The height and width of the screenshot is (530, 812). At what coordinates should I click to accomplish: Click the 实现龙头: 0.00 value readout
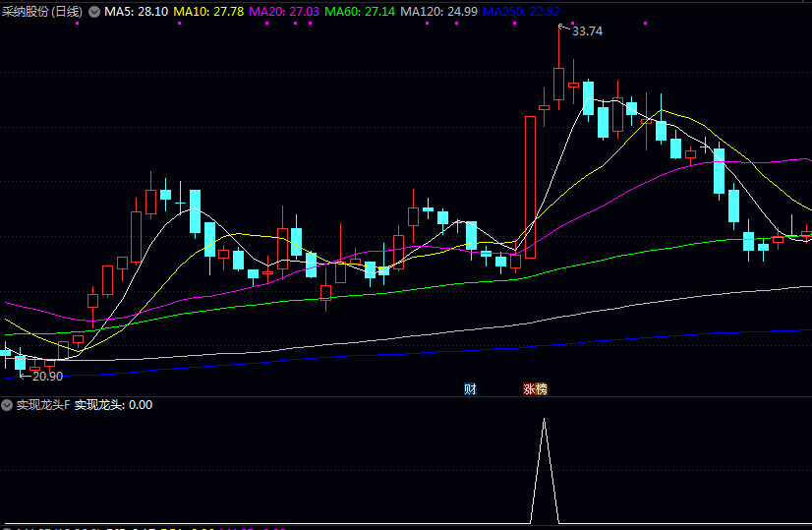114,405
